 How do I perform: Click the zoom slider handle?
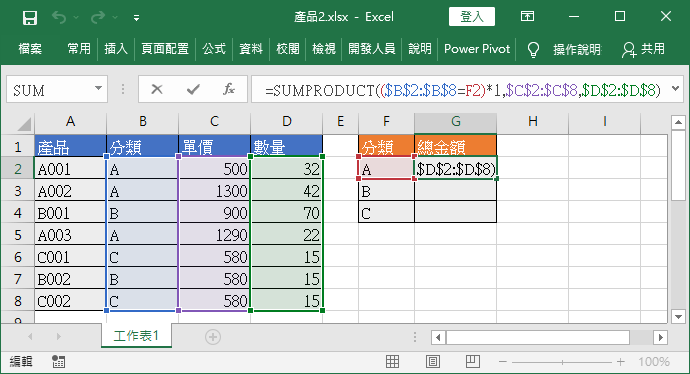(562, 362)
